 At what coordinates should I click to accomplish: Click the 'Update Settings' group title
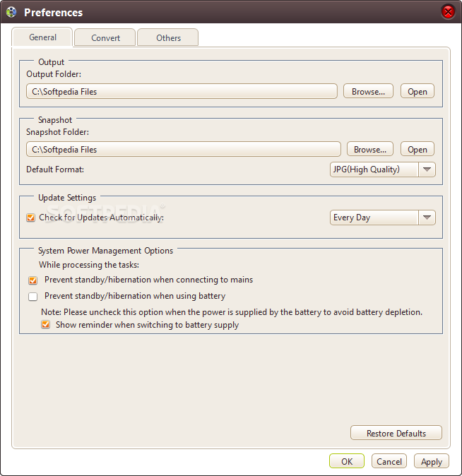click(x=67, y=198)
